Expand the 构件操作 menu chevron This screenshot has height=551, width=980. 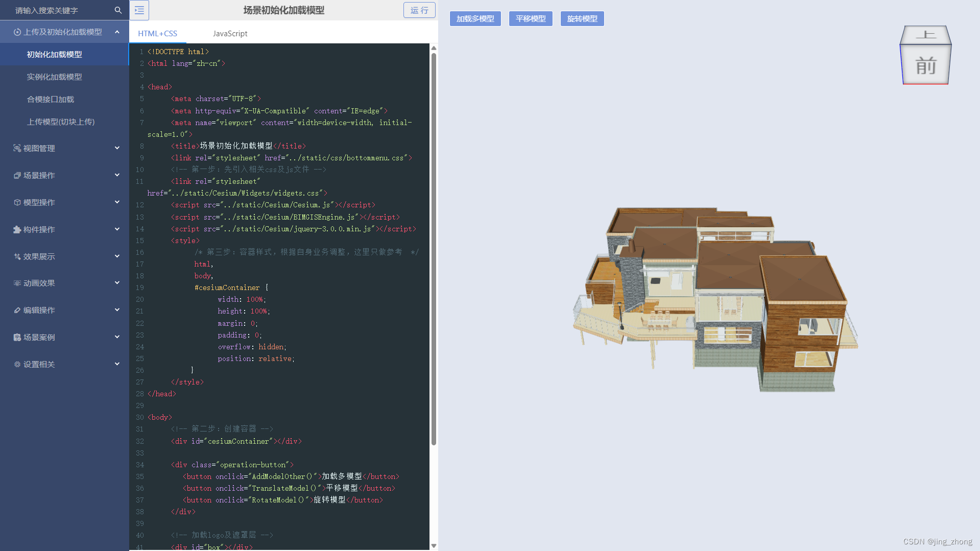(117, 229)
